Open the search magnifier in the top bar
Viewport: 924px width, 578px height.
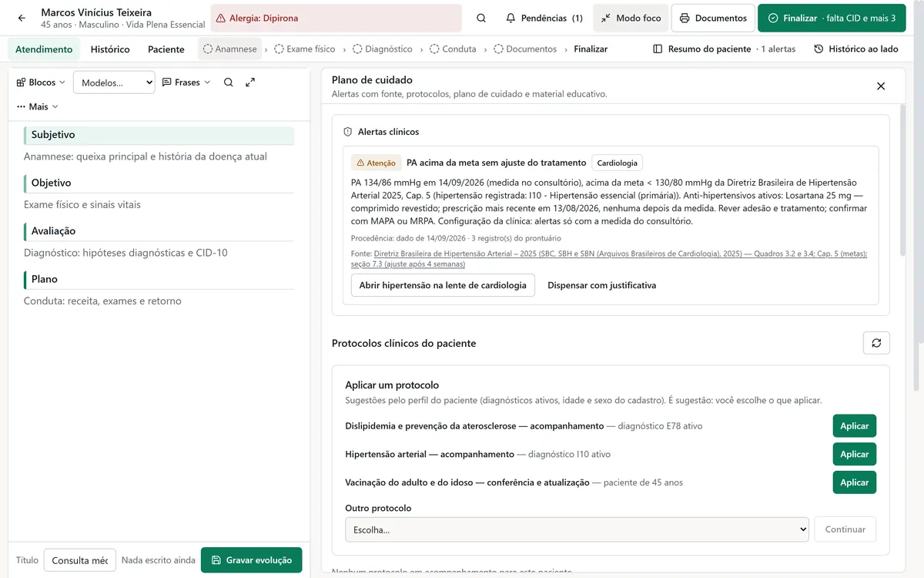[x=481, y=18]
